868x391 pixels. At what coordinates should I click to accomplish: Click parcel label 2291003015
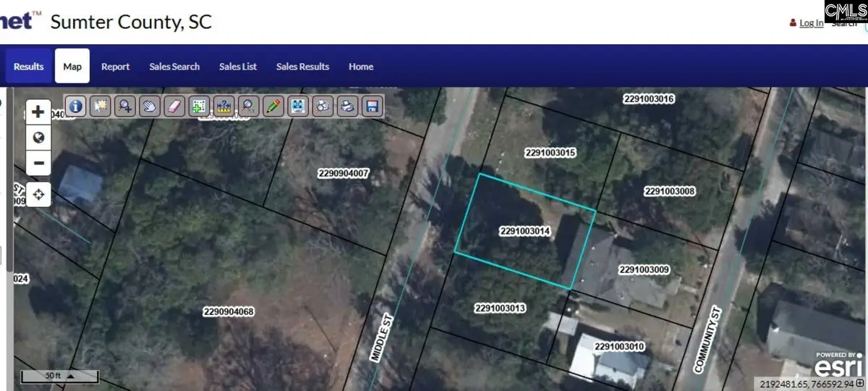pos(550,153)
